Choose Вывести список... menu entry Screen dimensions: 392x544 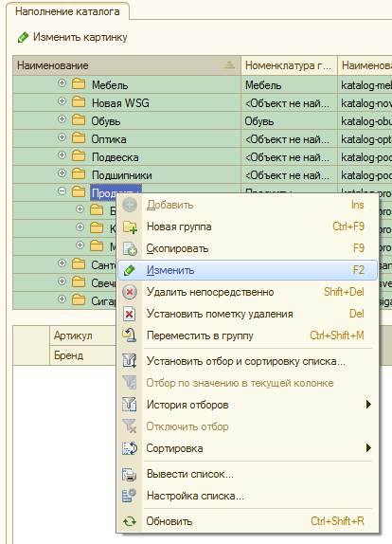coord(247,474)
